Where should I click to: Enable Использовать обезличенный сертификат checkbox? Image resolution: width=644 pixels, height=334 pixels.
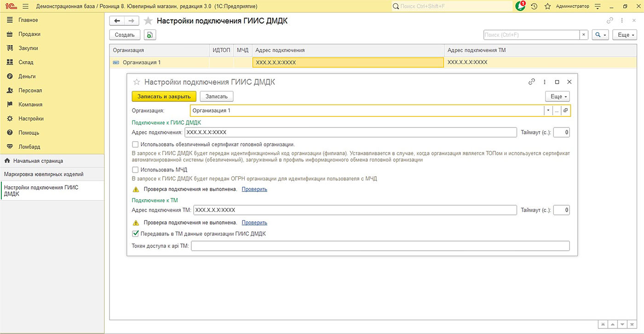(x=135, y=144)
